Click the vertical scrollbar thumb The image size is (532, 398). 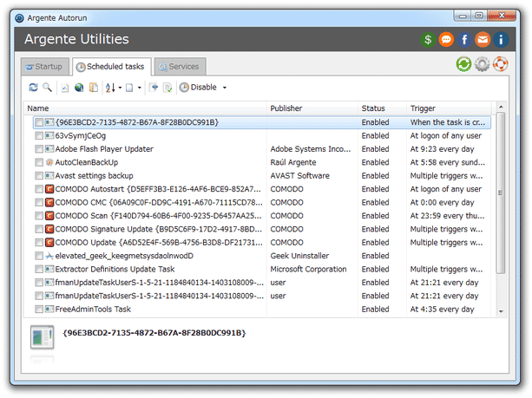pyautogui.click(x=501, y=192)
